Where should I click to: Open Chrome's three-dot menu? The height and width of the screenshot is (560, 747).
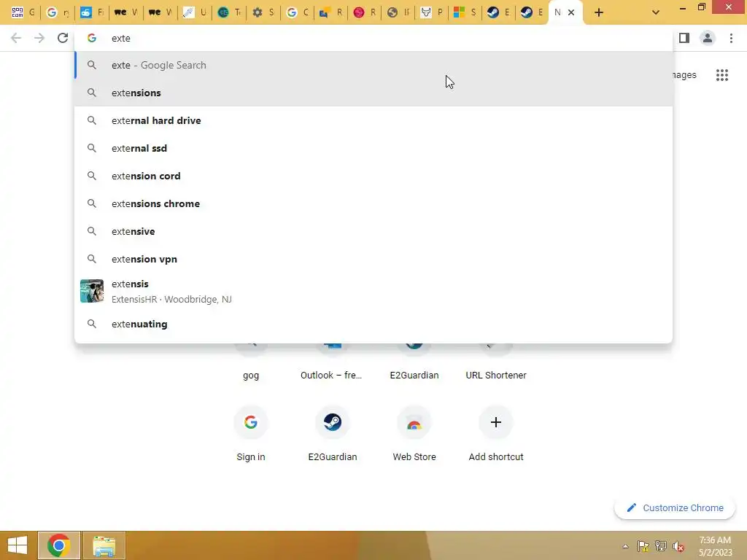tap(731, 38)
